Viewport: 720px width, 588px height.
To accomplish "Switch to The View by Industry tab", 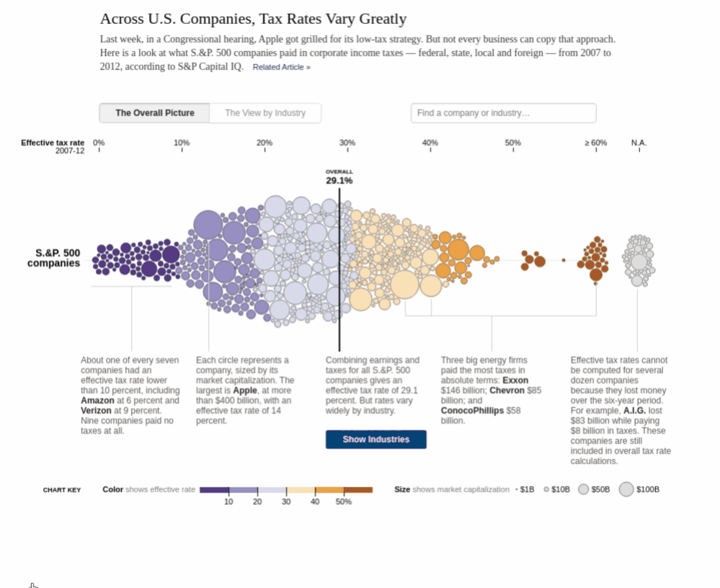I will click(x=265, y=113).
